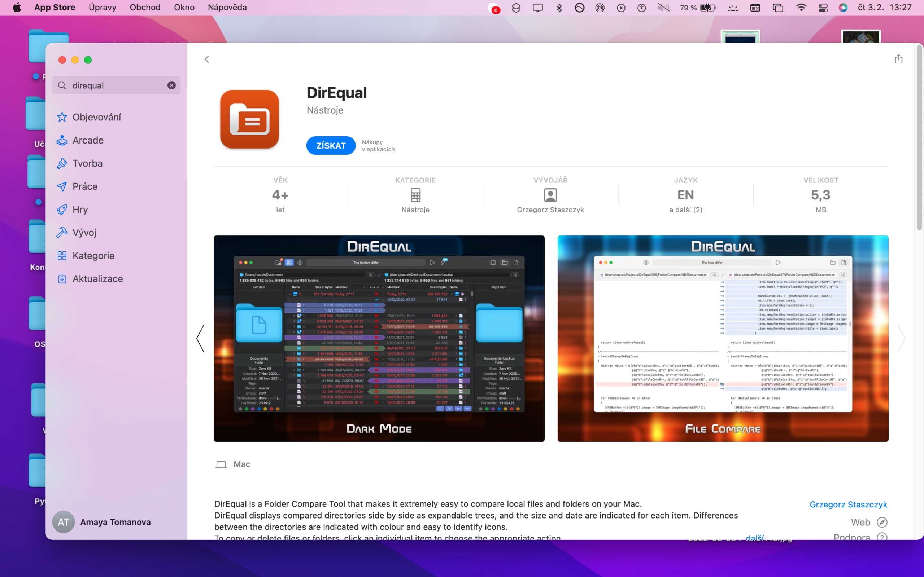Clear the search field with the X icon
This screenshot has width=924, height=577.
pos(171,85)
